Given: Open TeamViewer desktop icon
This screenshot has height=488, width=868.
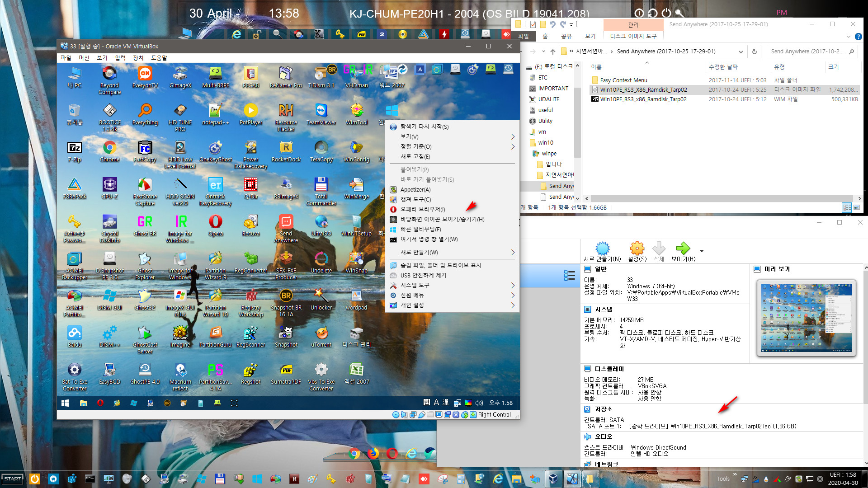Looking at the screenshot, I should point(321,114).
